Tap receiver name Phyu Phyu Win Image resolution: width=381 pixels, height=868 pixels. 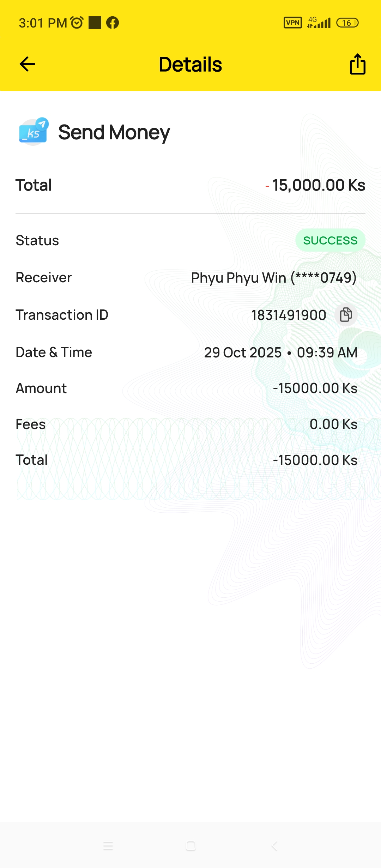238,278
